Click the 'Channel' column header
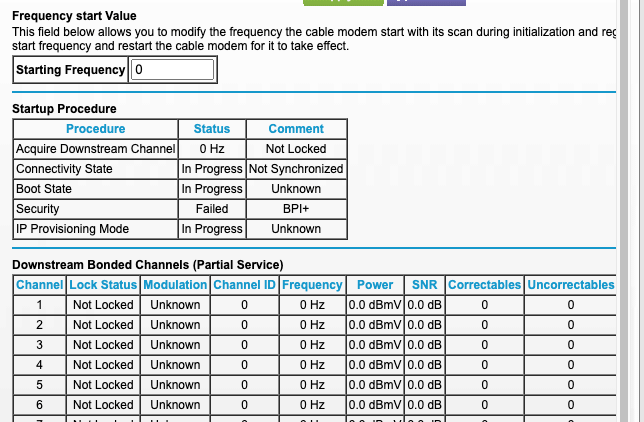The image size is (644, 422). [39, 285]
